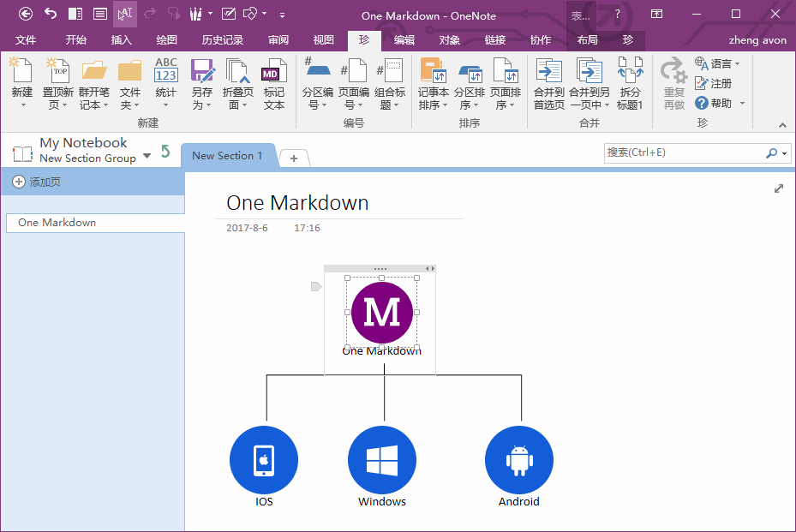Open the shapes dropdown in quick access toolbar
Screen dimensions: 796x532
[265, 13]
